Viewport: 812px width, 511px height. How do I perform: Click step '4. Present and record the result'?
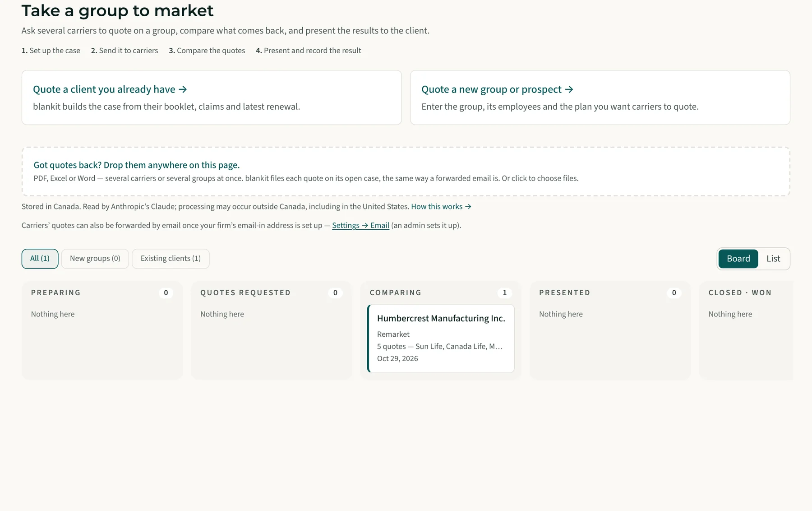click(x=309, y=51)
